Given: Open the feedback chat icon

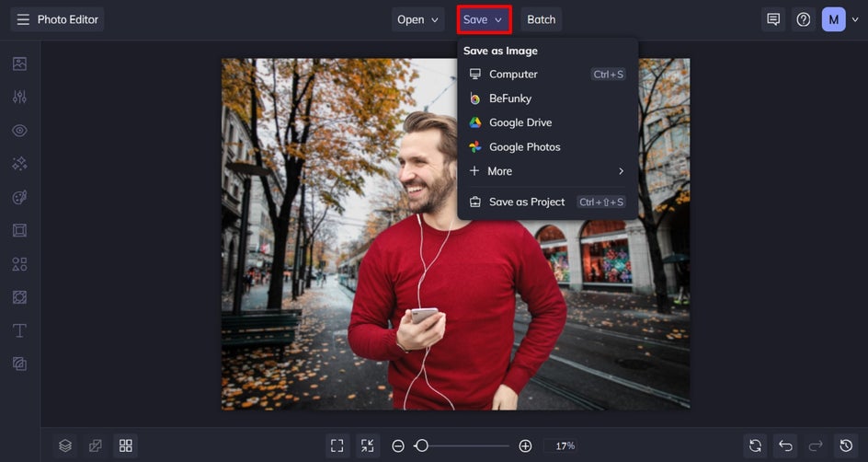Looking at the screenshot, I should pyautogui.click(x=773, y=19).
